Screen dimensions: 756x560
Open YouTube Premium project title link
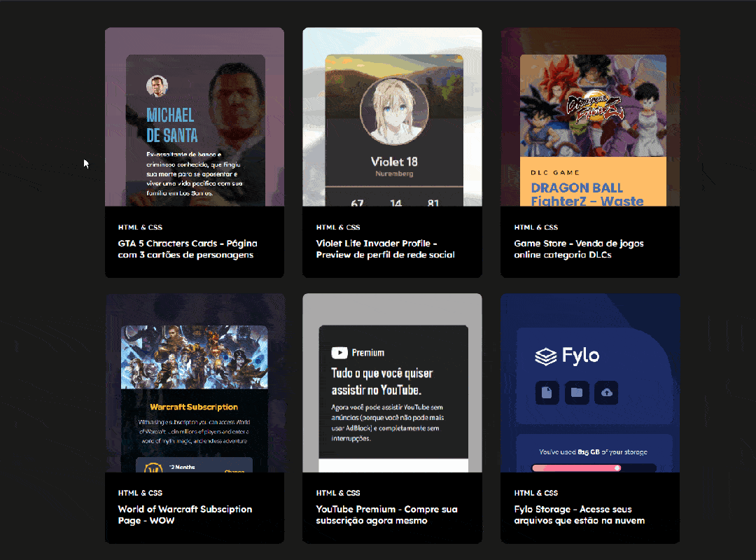click(x=386, y=514)
